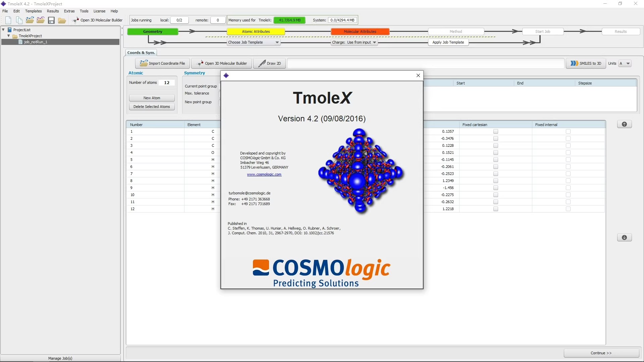
Task: Toggle Fixed internal checkbox for atom 9
Action: 568,188
